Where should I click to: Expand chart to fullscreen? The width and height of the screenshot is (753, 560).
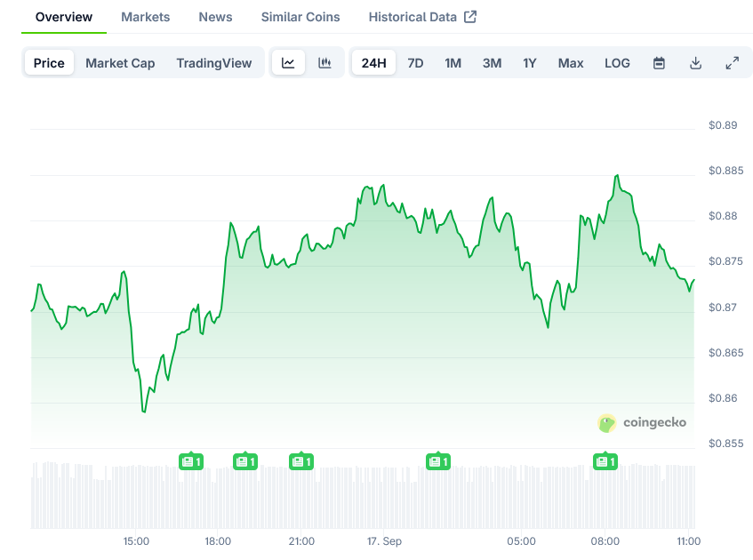pos(732,63)
